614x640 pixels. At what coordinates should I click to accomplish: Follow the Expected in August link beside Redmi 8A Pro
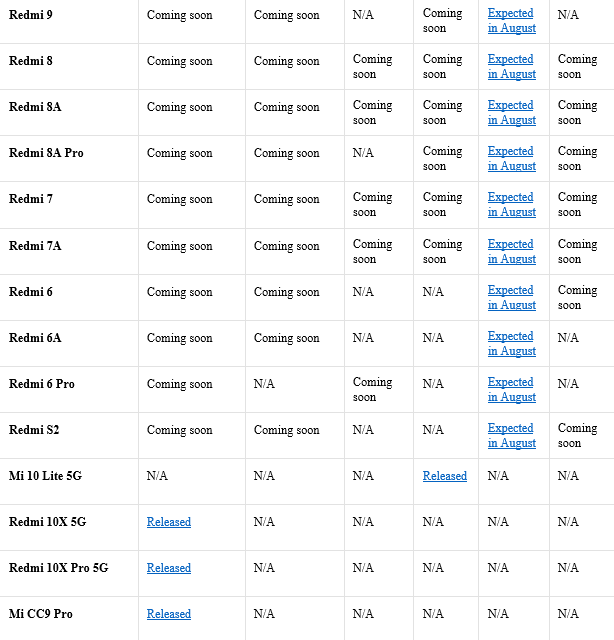pyautogui.click(x=511, y=159)
